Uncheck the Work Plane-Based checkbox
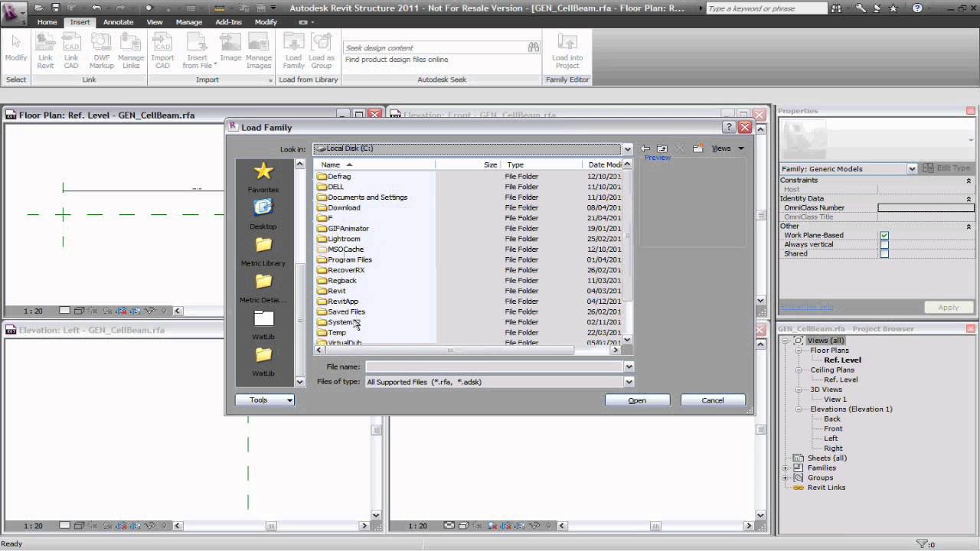Viewport: 980px width, 551px height. click(x=884, y=236)
